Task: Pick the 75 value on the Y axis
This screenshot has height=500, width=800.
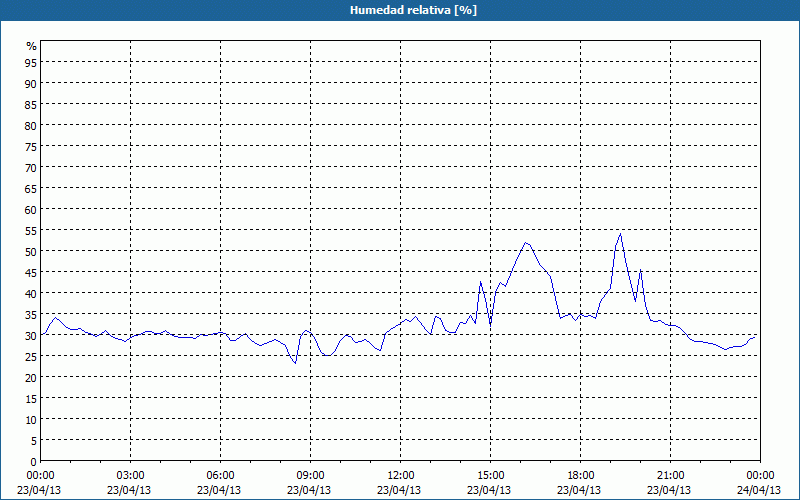Action: coord(31,146)
